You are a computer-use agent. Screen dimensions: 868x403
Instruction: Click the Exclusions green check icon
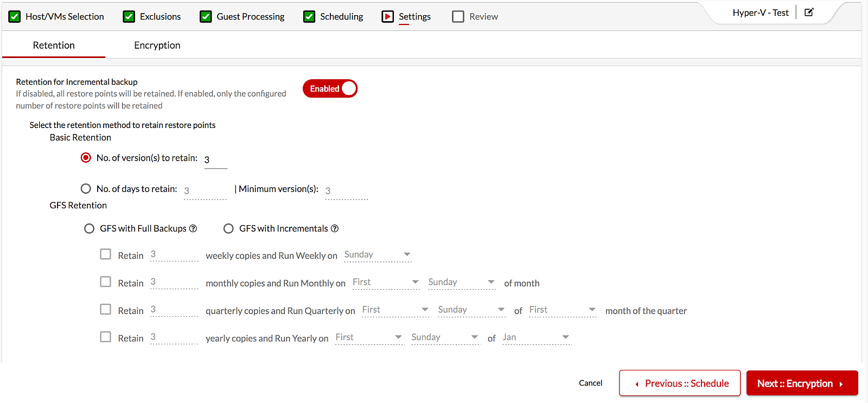pos(129,17)
